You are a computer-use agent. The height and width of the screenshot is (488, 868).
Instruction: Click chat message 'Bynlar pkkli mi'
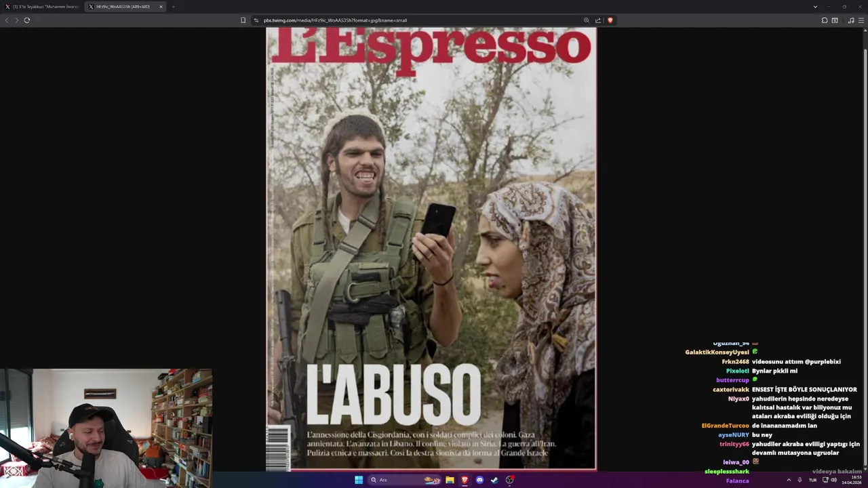click(774, 371)
